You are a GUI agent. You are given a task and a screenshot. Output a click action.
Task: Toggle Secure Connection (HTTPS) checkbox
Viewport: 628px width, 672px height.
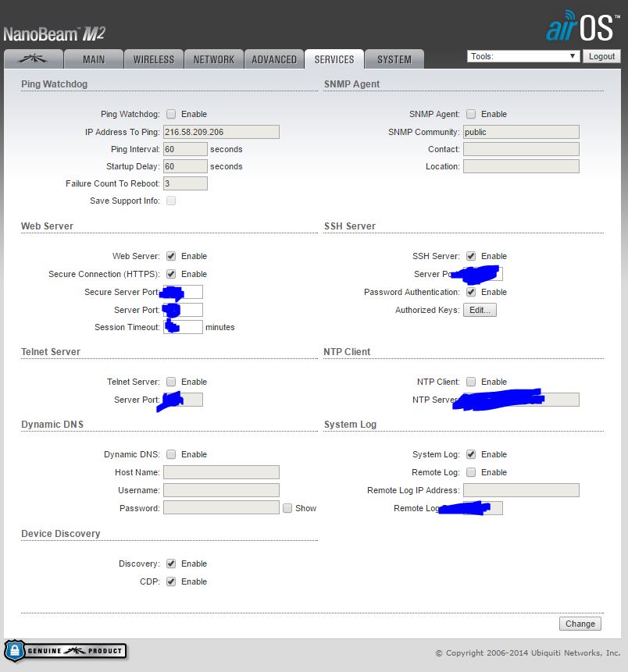tap(171, 274)
